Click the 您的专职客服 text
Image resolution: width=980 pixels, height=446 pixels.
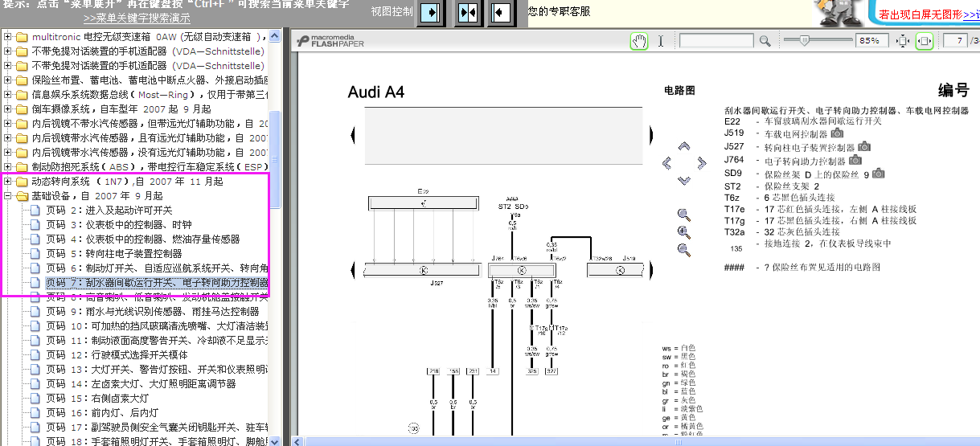point(560,11)
